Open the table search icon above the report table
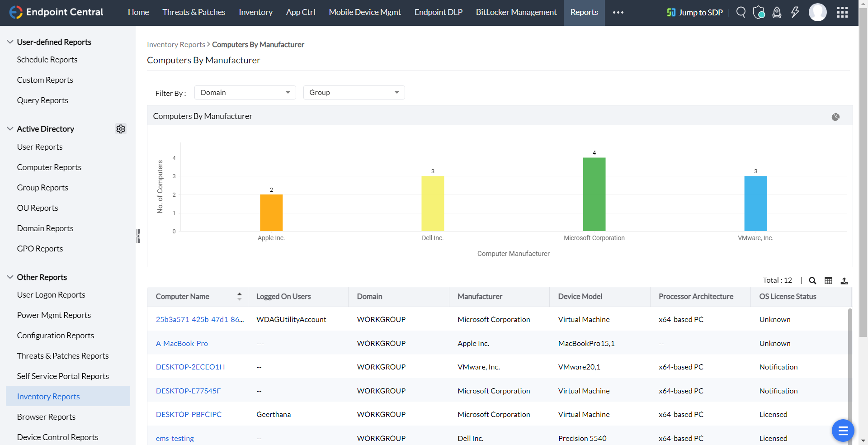 [x=812, y=280]
